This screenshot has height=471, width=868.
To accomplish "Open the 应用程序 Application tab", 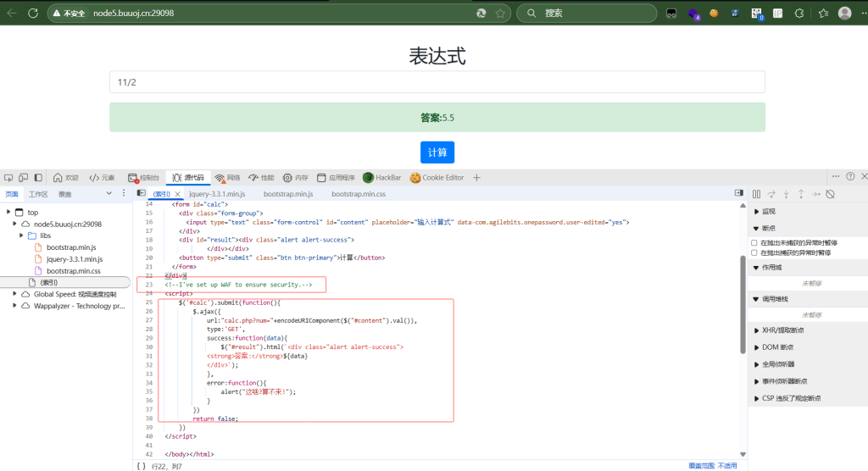I will coord(336,178).
